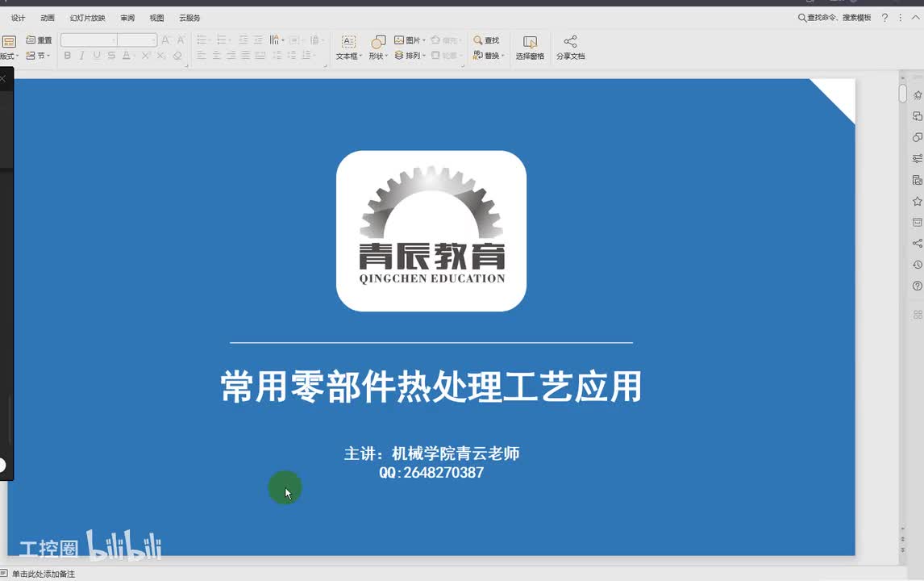Open the three-dot more options menu
Screen dimensions: 924x581
900,18
